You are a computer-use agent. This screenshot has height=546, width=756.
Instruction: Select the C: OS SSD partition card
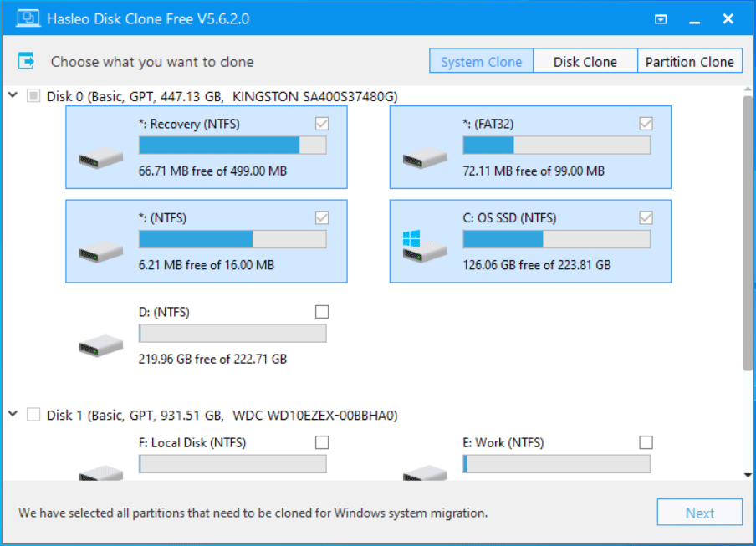[x=529, y=241]
